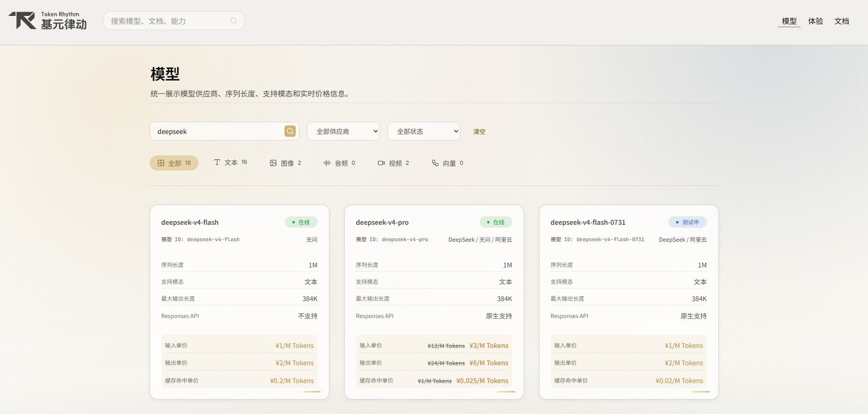868x414 pixels.
Task: Click the text icon beside 文本
Action: coord(217,162)
